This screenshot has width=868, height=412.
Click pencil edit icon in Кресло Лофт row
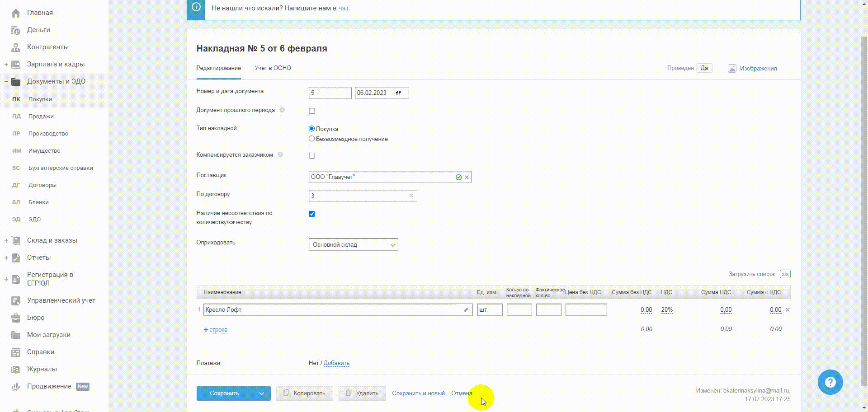point(466,310)
